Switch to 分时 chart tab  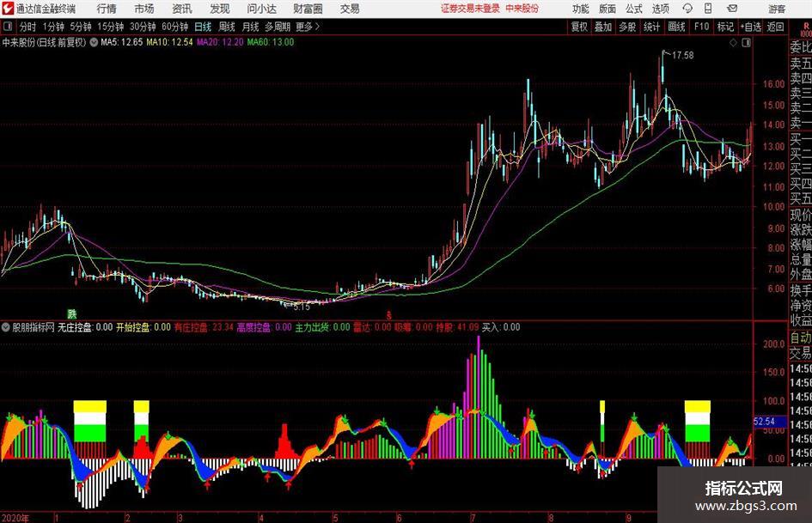point(28,27)
